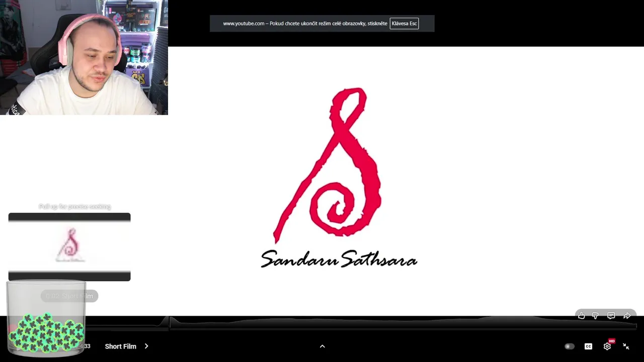Click the streamer webcam overlay
Image resolution: width=644 pixels, height=362 pixels.
tap(84, 57)
